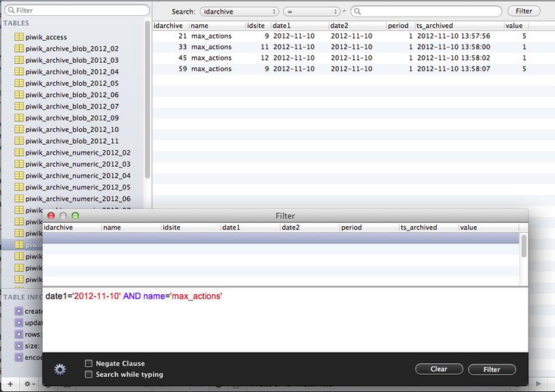The width and height of the screenshot is (555, 392).
Task: Click the timestamp 2012-11-10 13:58:02 cell
Action: 453,58
